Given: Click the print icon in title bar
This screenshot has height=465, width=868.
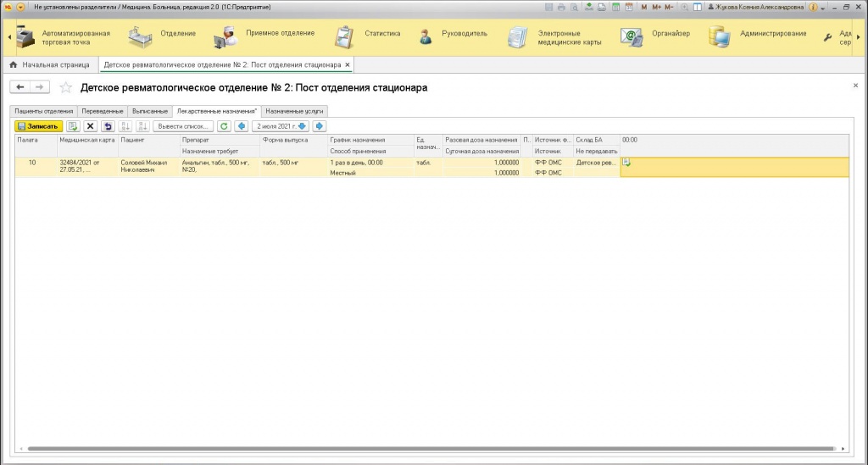Looking at the screenshot, I should click(x=561, y=7).
